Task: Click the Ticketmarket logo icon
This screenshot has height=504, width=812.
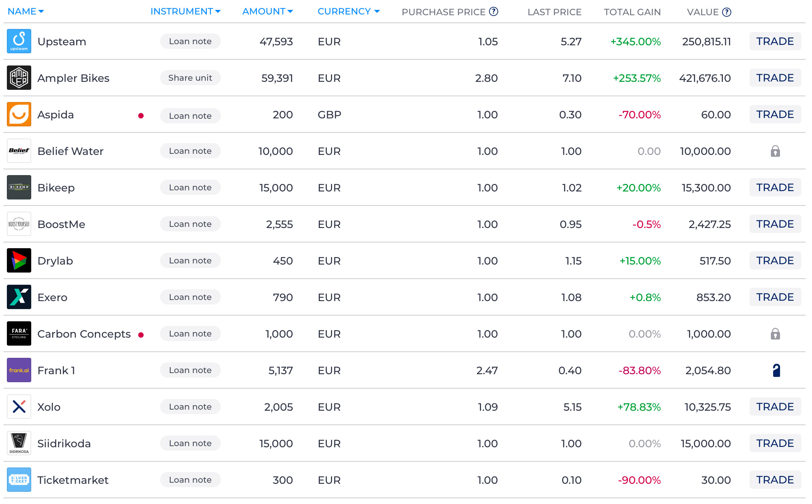Action: tap(19, 480)
